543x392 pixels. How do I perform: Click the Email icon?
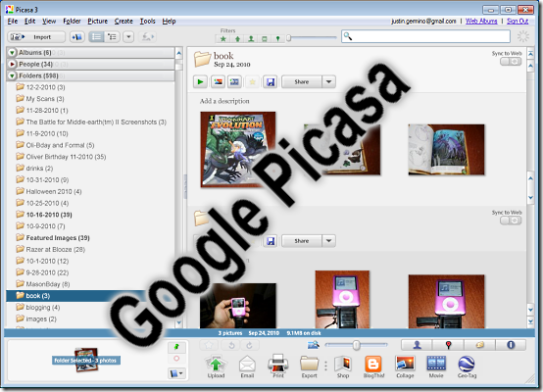pos(247,367)
